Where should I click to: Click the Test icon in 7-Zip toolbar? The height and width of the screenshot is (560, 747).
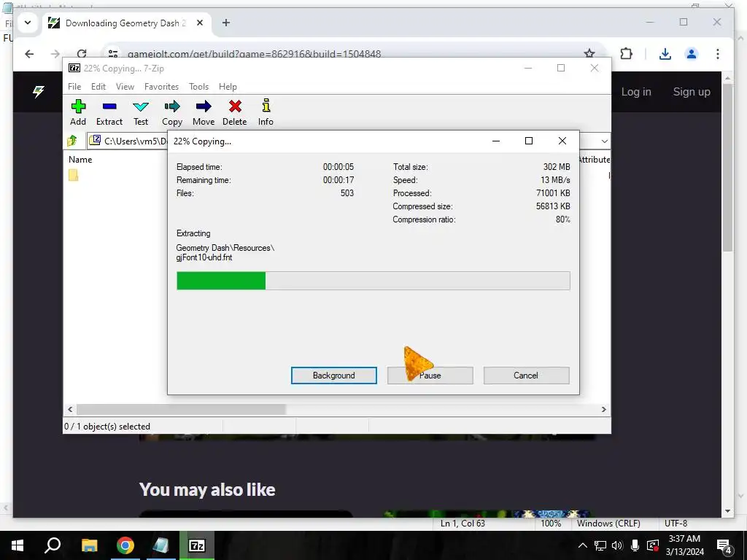(x=141, y=112)
